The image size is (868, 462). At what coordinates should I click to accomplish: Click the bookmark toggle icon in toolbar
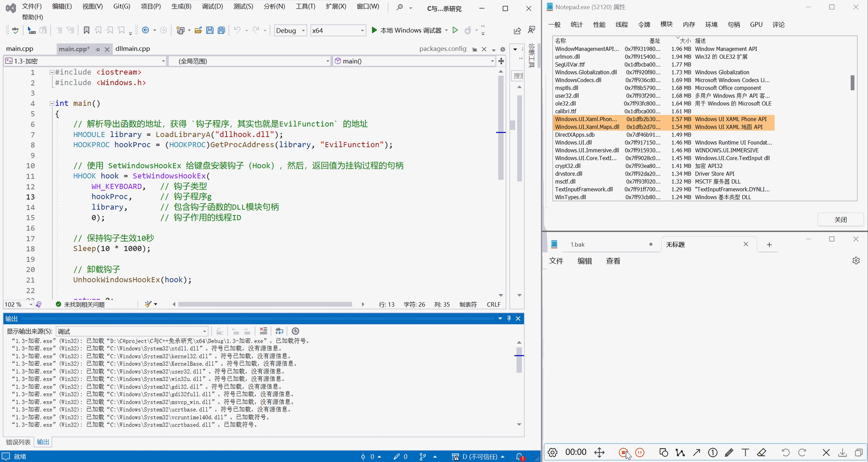[x=86, y=30]
